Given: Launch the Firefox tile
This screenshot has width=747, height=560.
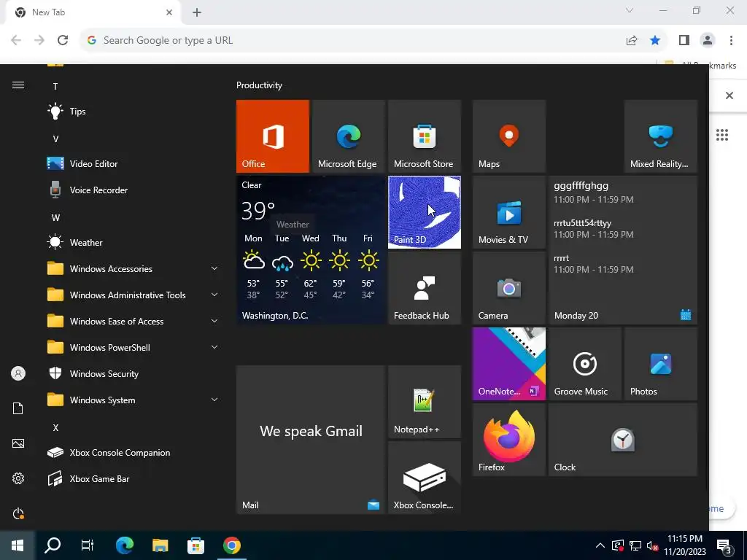Looking at the screenshot, I should click(x=508, y=440).
